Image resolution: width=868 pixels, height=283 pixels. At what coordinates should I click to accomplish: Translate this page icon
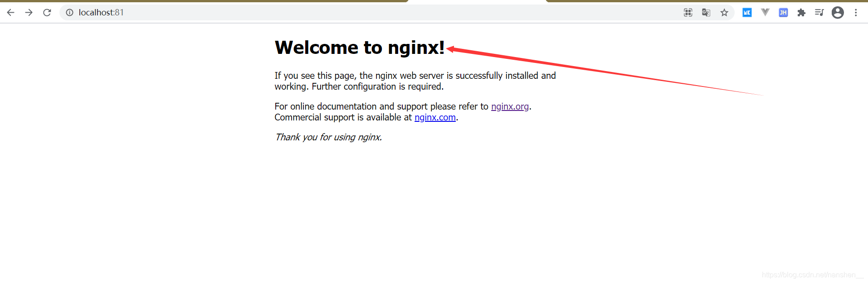pos(706,13)
